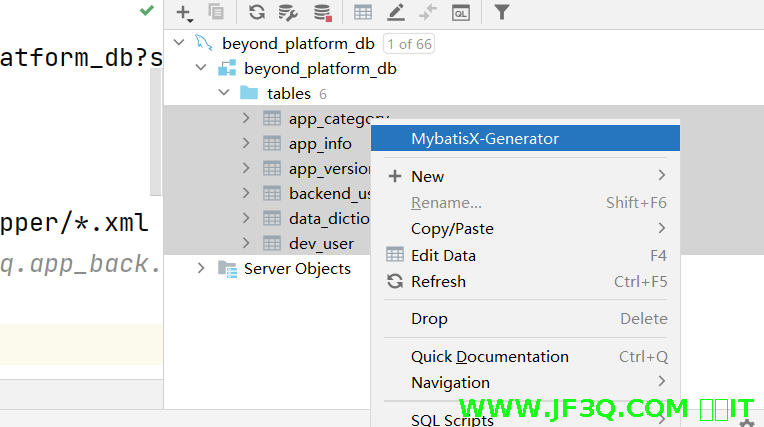This screenshot has width=764, height=427.
Task: Open Data Source Properties wrench icon
Action: point(289,13)
